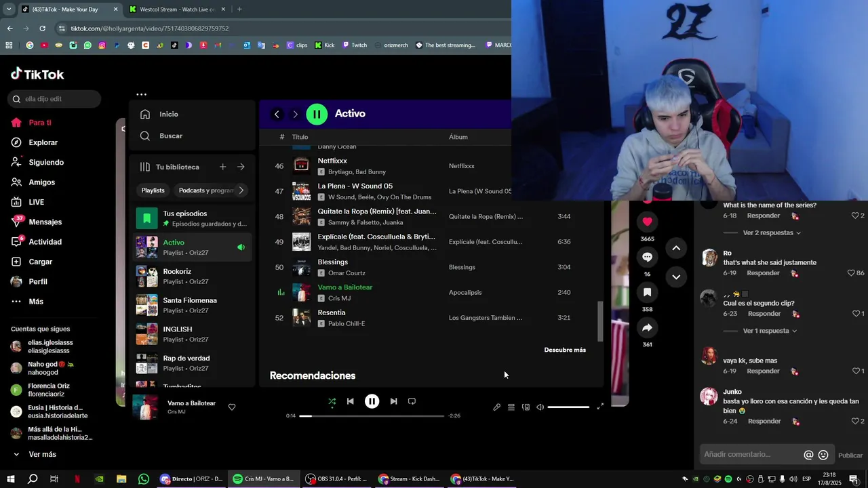Screen dimensions: 868x488
Task: Save TikTok video with bookmark icon
Action: point(647,292)
